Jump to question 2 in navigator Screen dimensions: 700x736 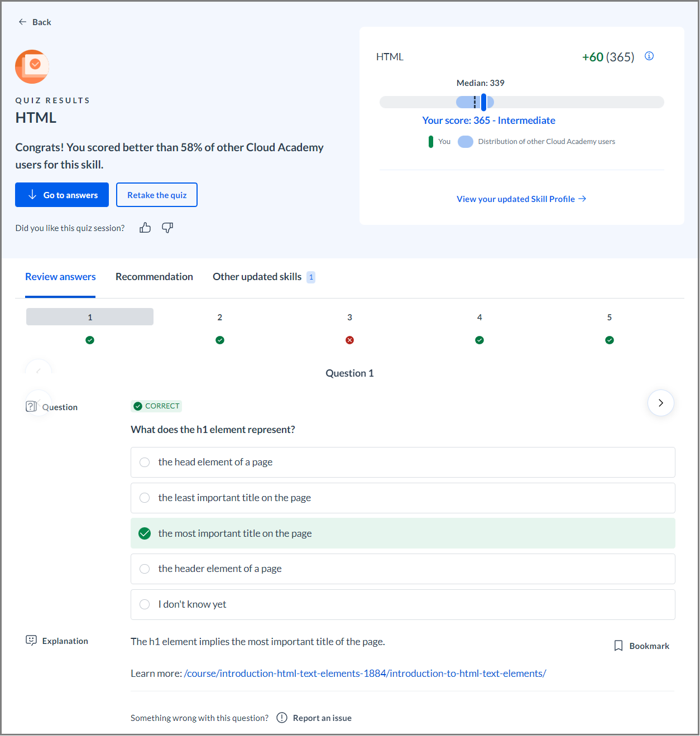pos(220,317)
